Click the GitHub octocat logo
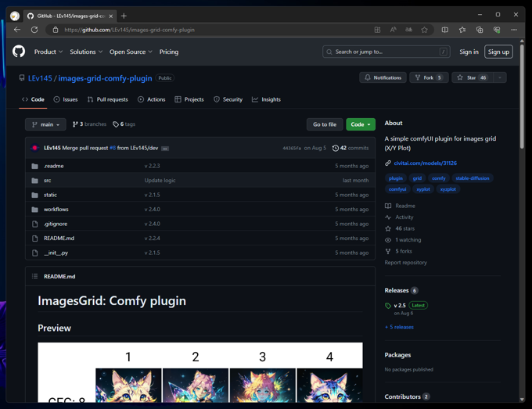This screenshot has width=532, height=409. pos(19,52)
